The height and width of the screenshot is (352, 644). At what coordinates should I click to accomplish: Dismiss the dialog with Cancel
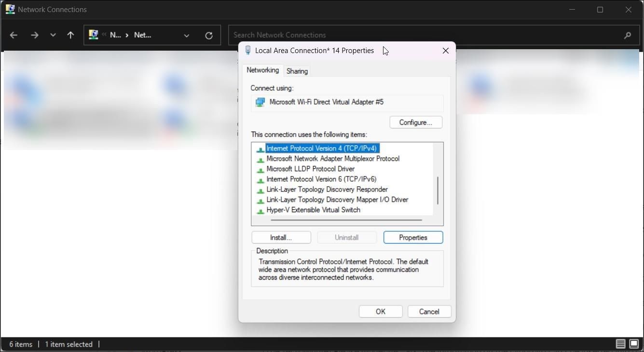coord(429,311)
